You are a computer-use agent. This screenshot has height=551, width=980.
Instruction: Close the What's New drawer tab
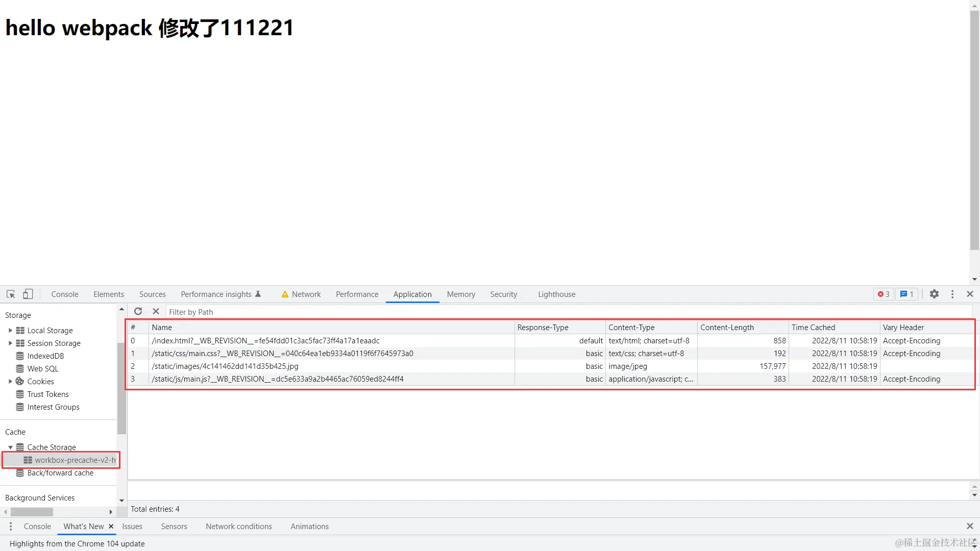[111, 527]
